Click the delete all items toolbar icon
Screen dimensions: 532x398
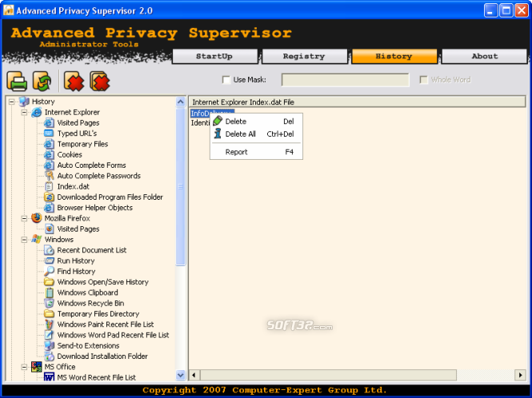point(100,81)
